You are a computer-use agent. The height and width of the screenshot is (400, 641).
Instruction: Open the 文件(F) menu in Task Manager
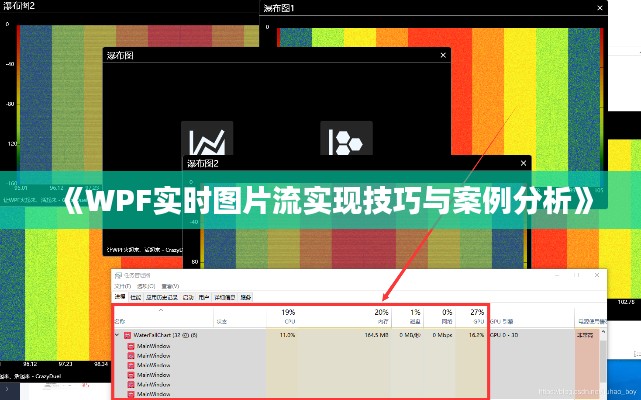click(x=123, y=286)
